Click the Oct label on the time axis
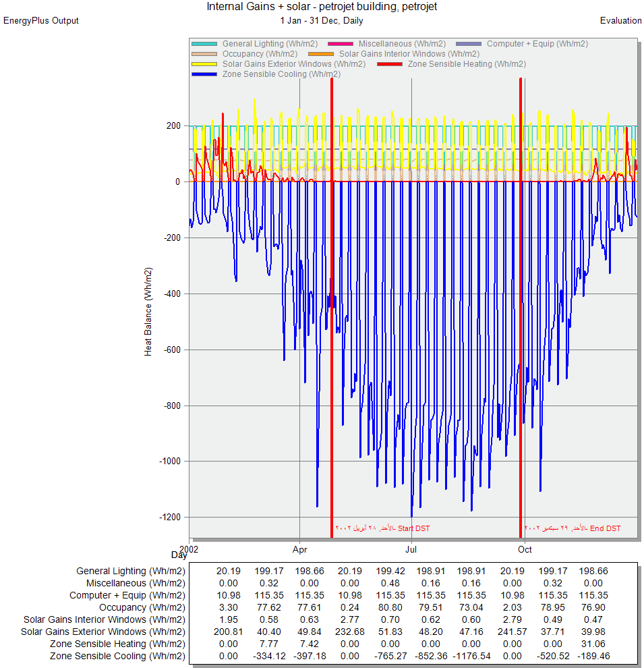This screenshot has height=668, width=644. click(525, 549)
